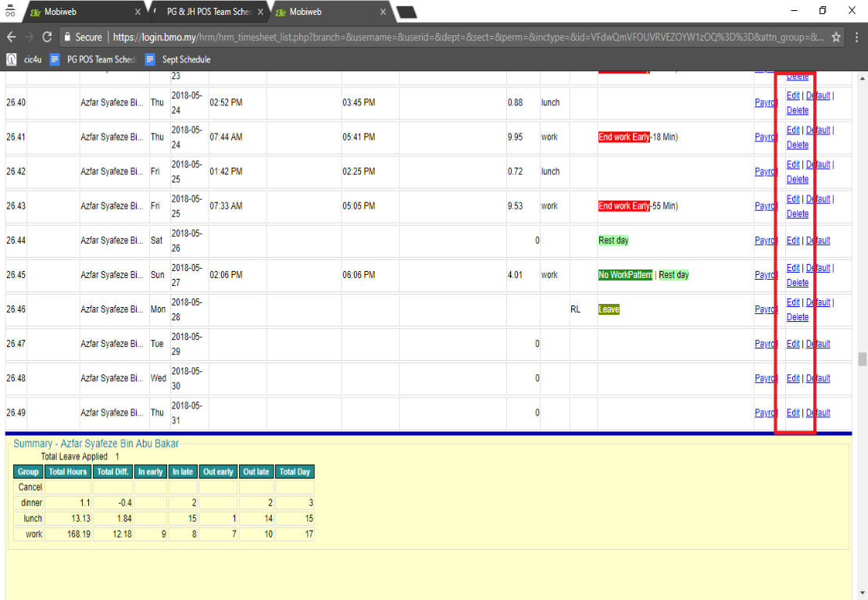Click the Leave label in row 26.46
Screen dimensions: 868x600
[609, 309]
